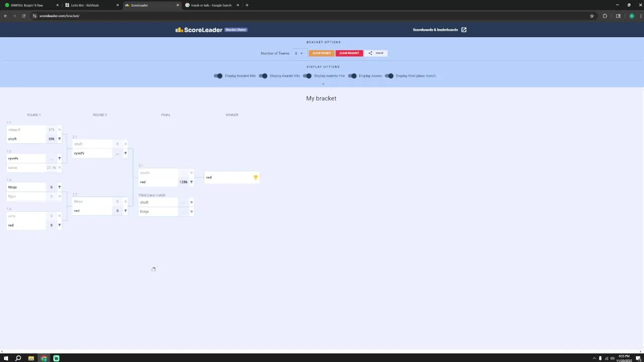Click the trophy icon beside ryvefv in match 2.1

tap(125, 153)
